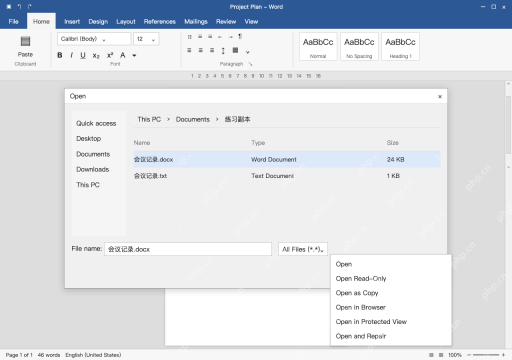Image resolution: width=512 pixels, height=360 pixels.
Task: Toggle the show paragraph marks icon
Action: point(240,37)
